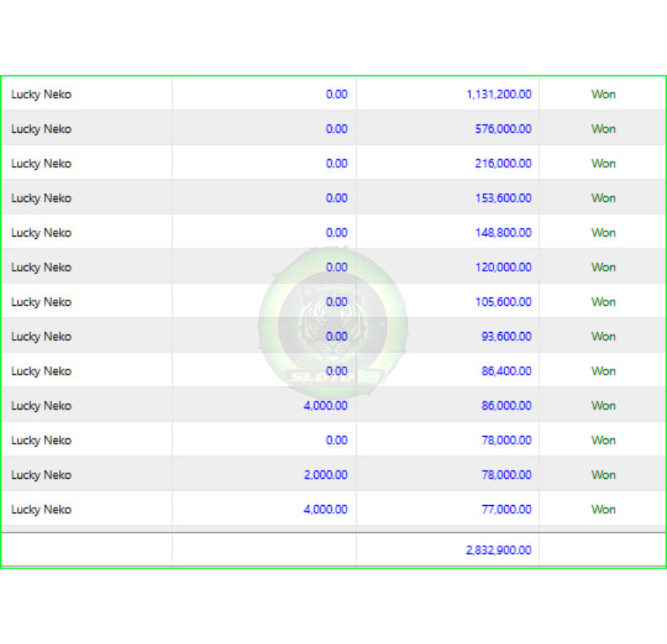This screenshot has width=667, height=644.
Task: Select Won status in the 576,000.00 row
Action: click(603, 129)
